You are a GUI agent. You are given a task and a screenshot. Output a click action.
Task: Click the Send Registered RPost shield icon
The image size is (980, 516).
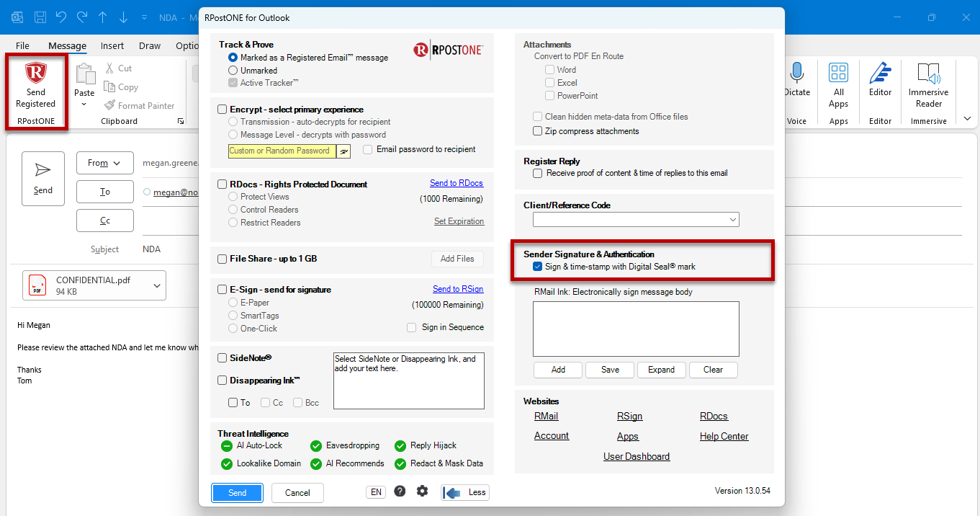35,73
